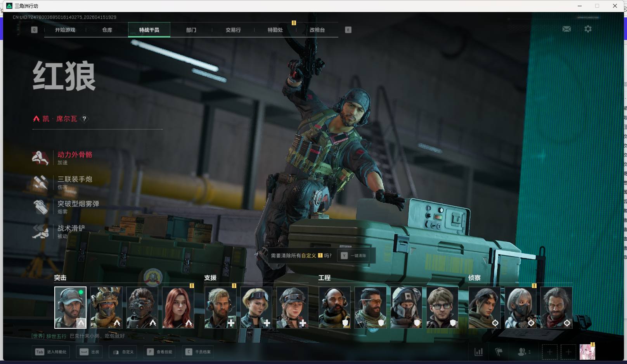This screenshot has height=364, width=627.
Task: Open the settings gear icon
Action: 588,29
